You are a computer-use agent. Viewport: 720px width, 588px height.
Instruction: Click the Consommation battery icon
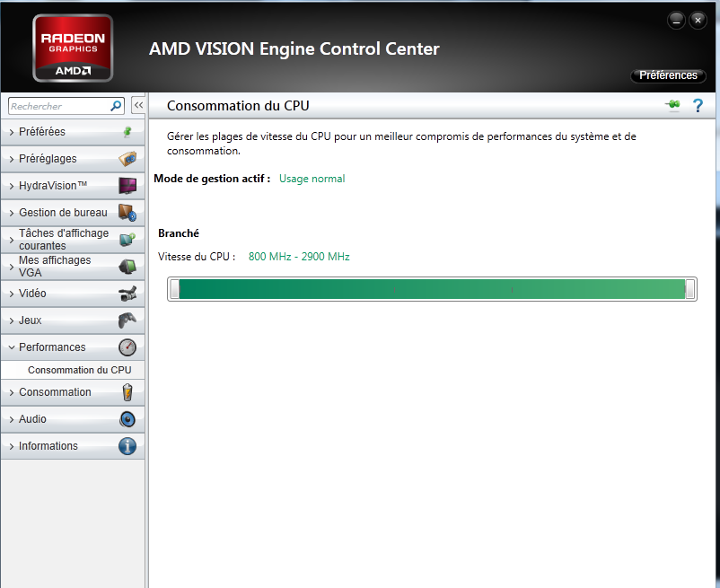click(x=127, y=392)
